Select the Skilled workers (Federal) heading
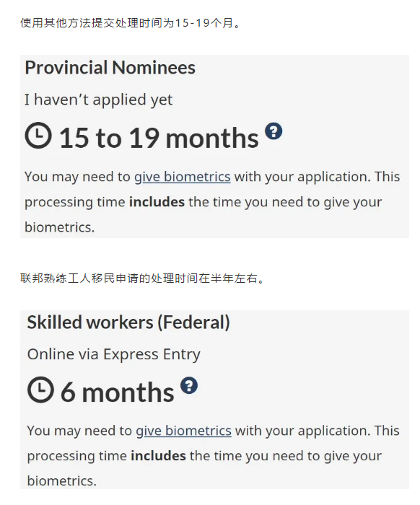420x505 pixels. [128, 322]
